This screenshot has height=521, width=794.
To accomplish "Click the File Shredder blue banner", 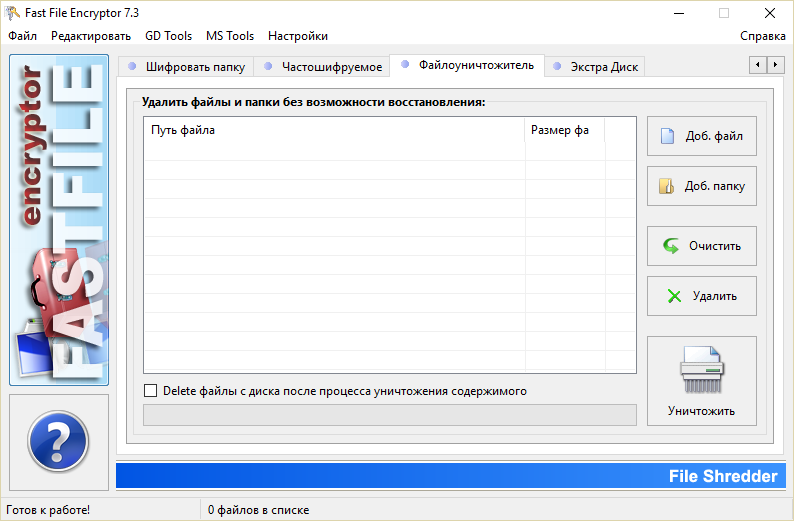I will [451, 476].
